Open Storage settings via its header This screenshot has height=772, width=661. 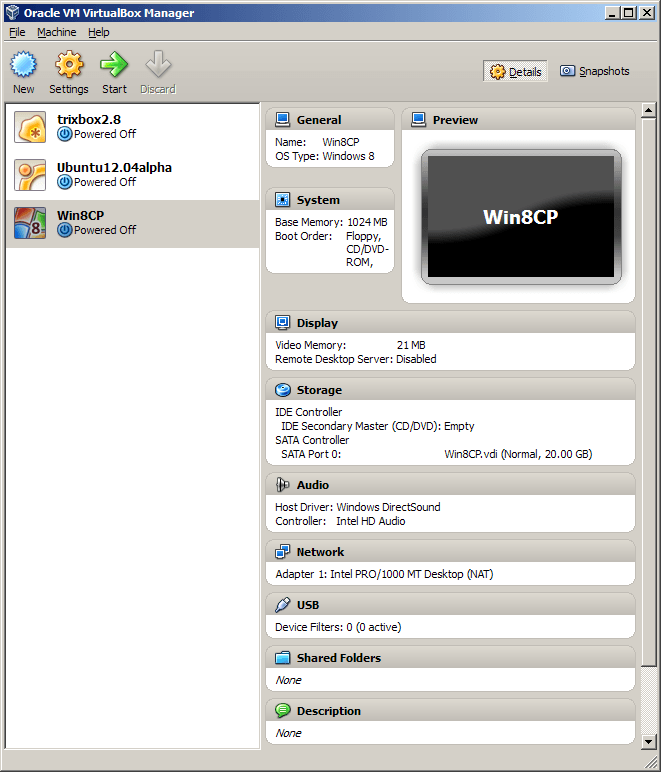pos(319,390)
